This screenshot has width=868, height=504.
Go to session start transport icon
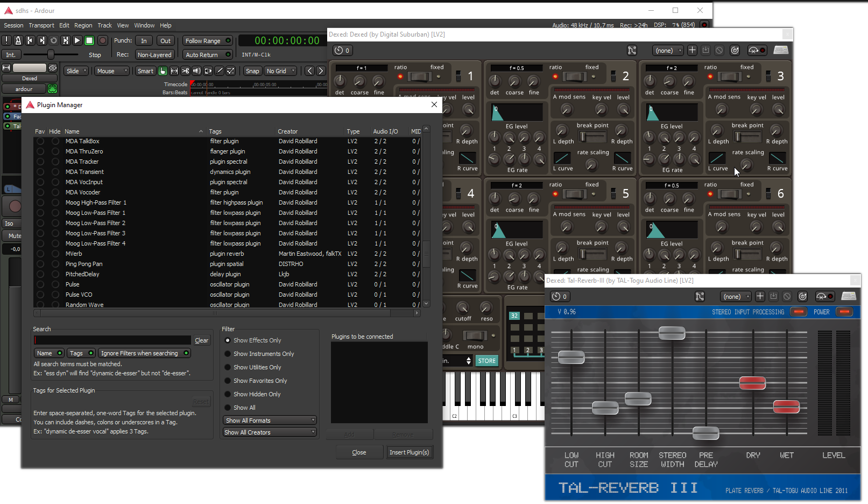coord(30,40)
